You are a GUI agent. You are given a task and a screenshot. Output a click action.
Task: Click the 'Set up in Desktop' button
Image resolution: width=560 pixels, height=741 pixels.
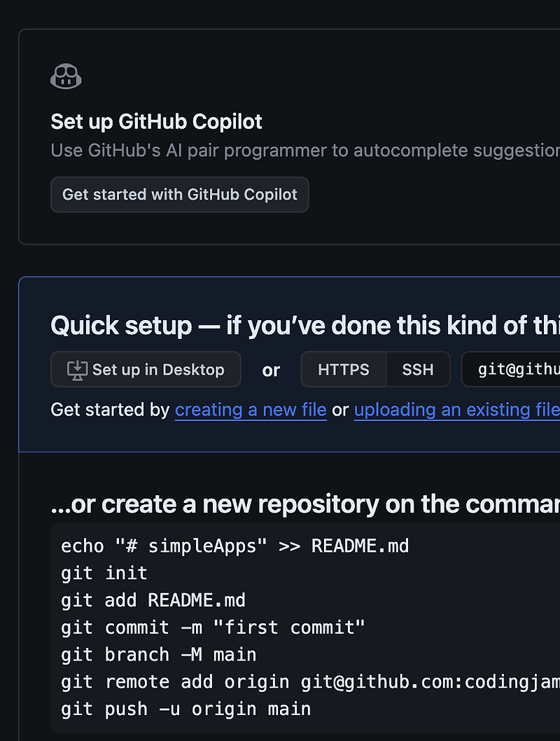tap(145, 369)
